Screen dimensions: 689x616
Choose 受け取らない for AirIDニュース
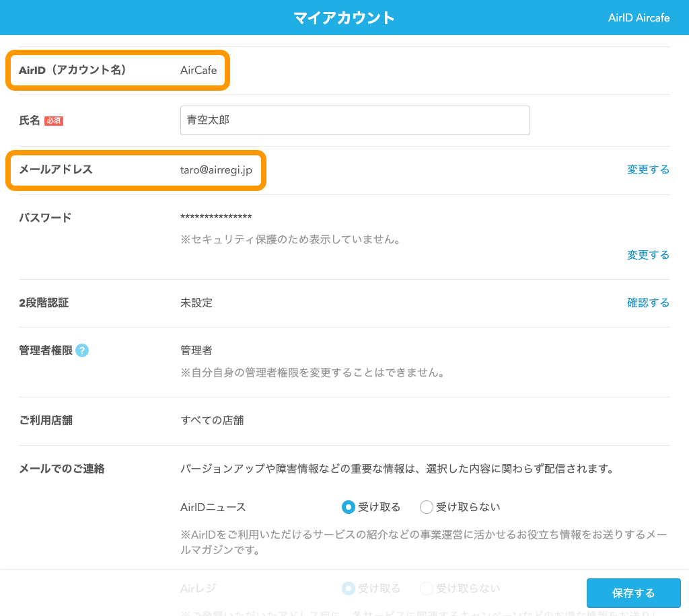click(427, 507)
